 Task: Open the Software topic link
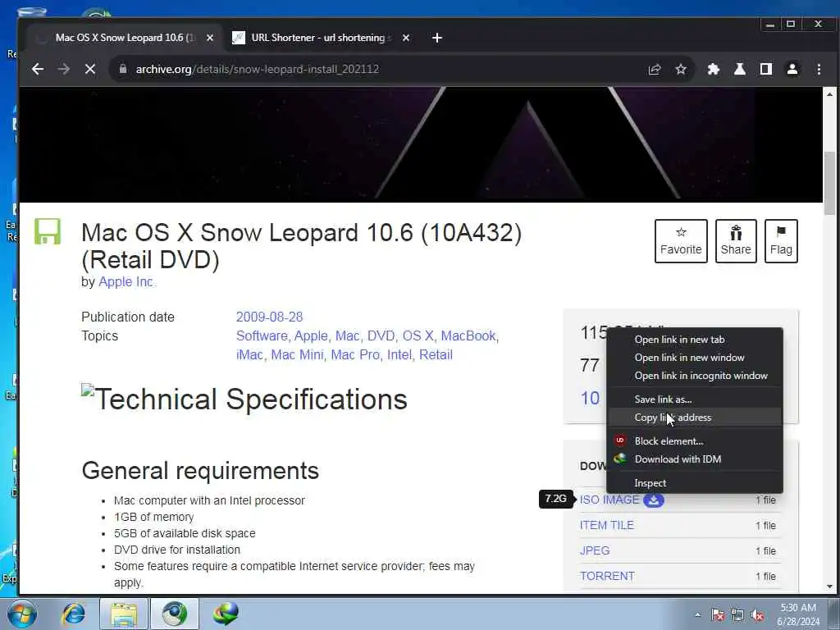262,336
